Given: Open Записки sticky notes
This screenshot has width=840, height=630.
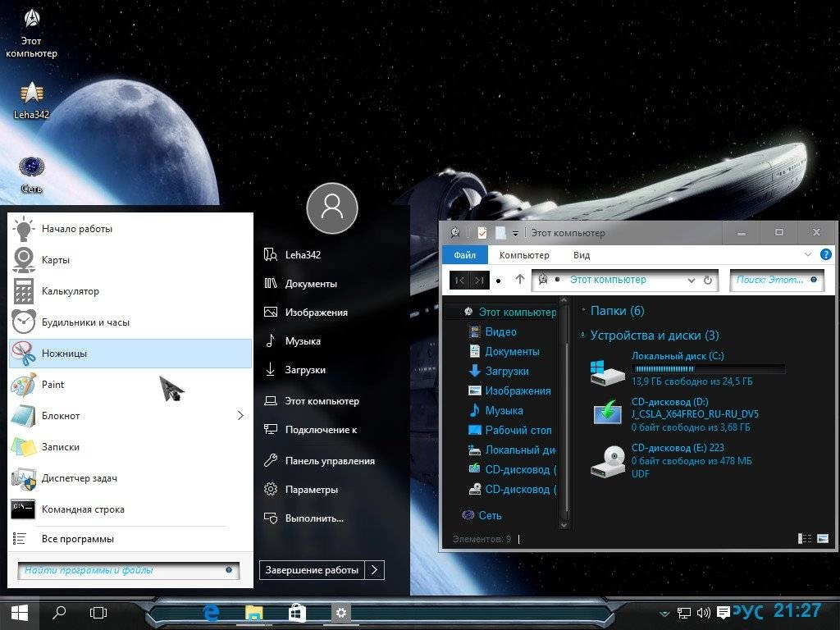Looking at the screenshot, I should 130,447.
